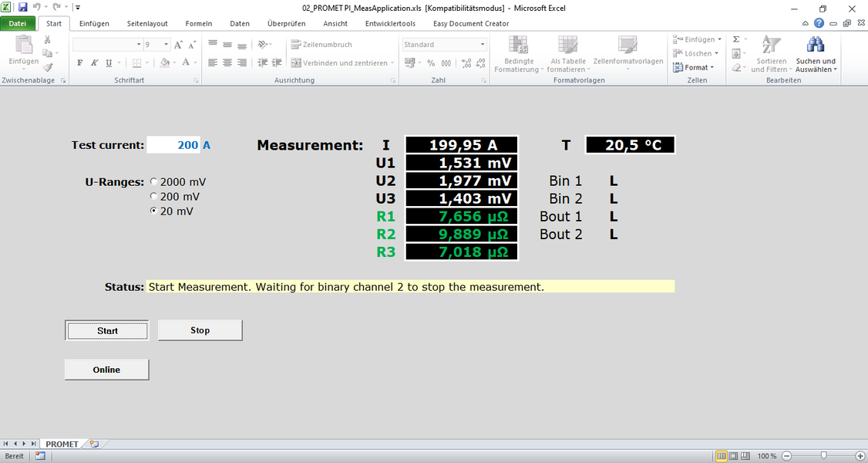Switch to page layout view in status bar
Screen dimensions: 868x463
[733, 456]
